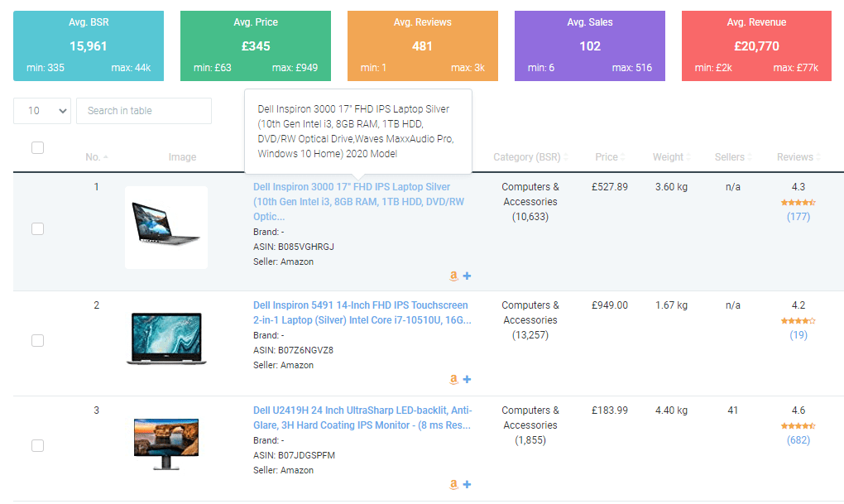Sort table by Price column
Viewport: 844px width, 504px height.
pos(610,156)
